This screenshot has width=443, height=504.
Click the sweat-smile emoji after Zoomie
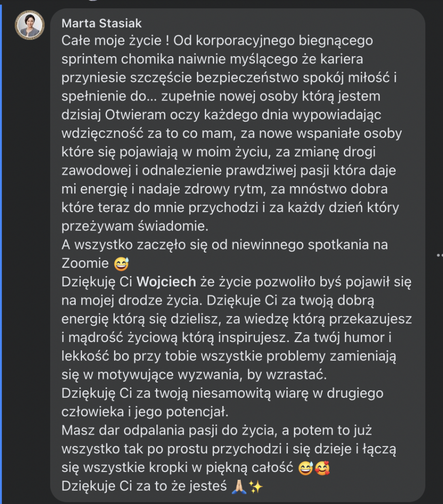tap(122, 264)
